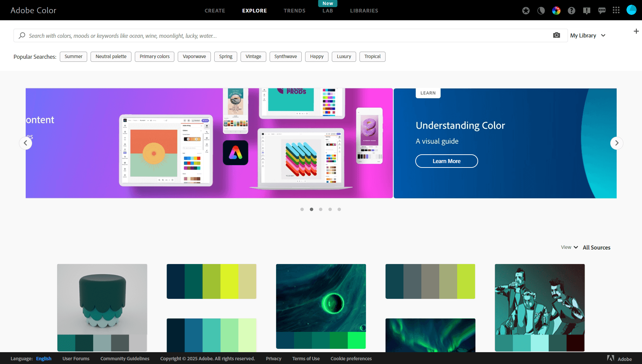Click the Vaporwave search tag
This screenshot has width=642, height=364.
point(194,56)
